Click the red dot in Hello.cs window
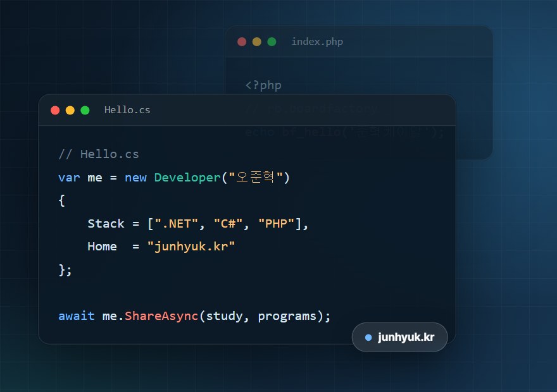Viewport: 557px width, 392px height. coord(55,110)
